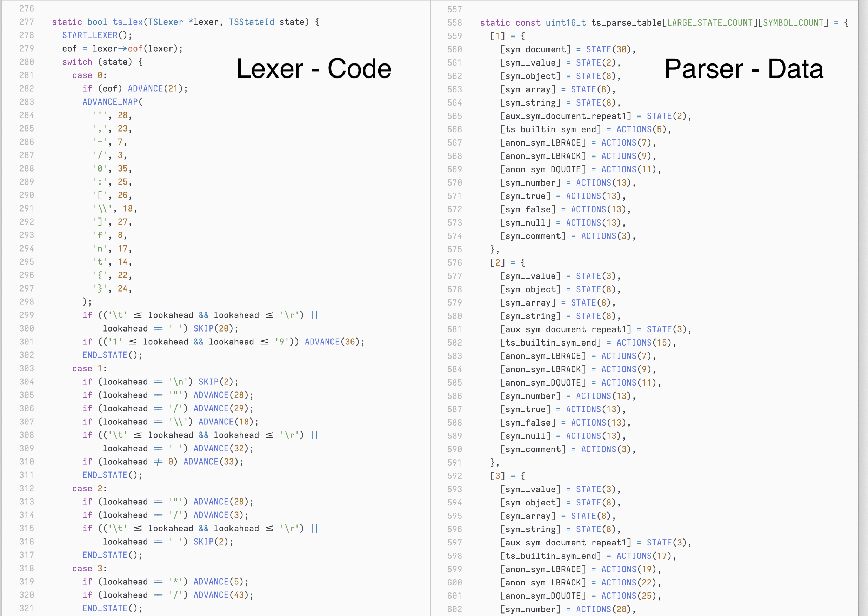Click sym_document entry in parse table
Image resolution: width=868 pixels, height=616 pixels.
(535, 49)
